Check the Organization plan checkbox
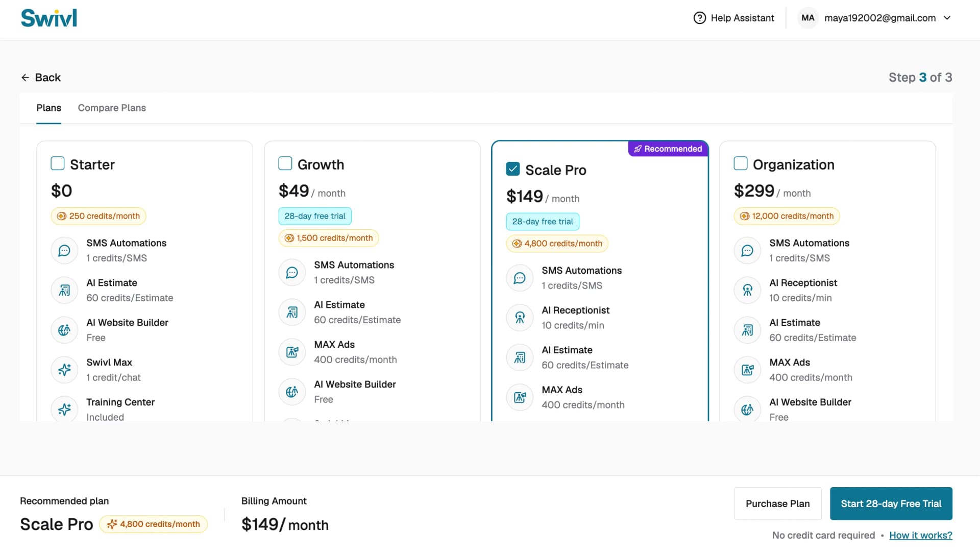This screenshot has width=980, height=553. (x=741, y=163)
